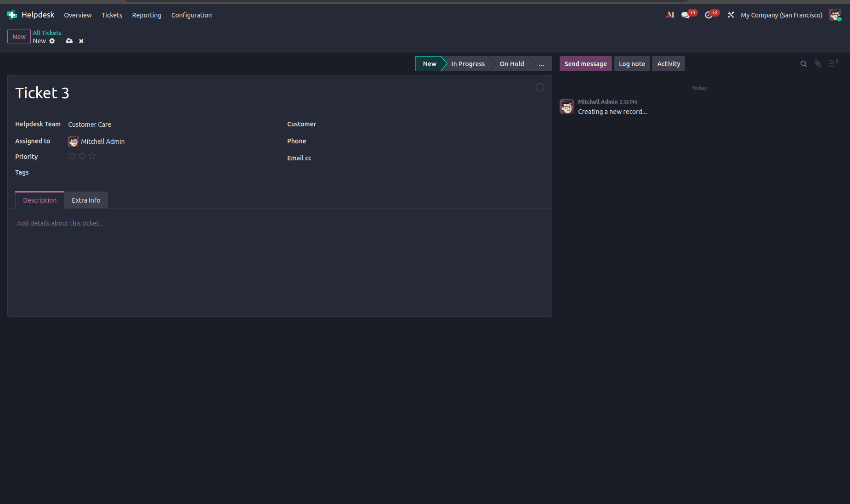This screenshot has height=504, width=850.
Task: Click the assigned user's avatar
Action: point(74,141)
